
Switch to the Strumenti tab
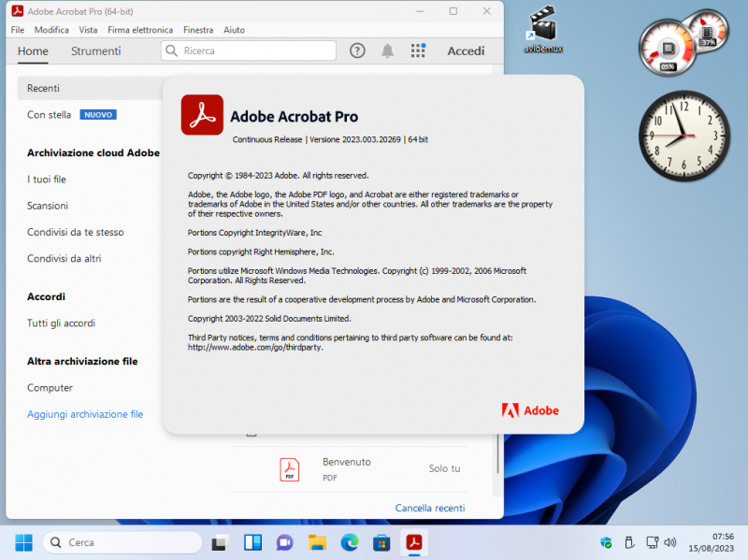point(96,51)
